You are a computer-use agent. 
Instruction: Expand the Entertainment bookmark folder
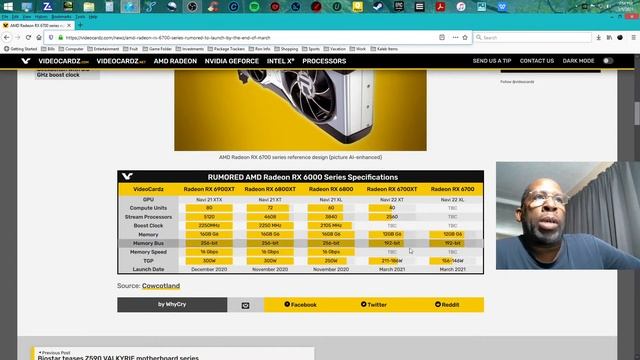(103, 49)
